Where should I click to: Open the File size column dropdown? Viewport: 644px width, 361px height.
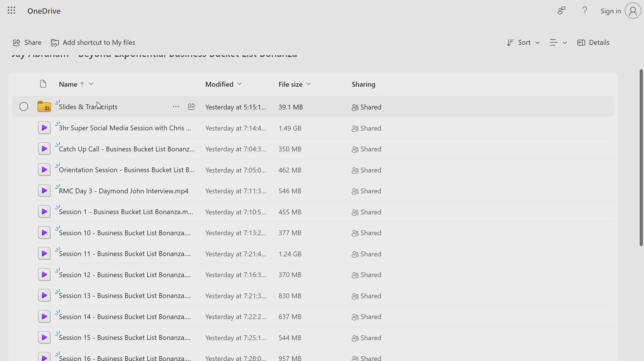[x=309, y=84]
